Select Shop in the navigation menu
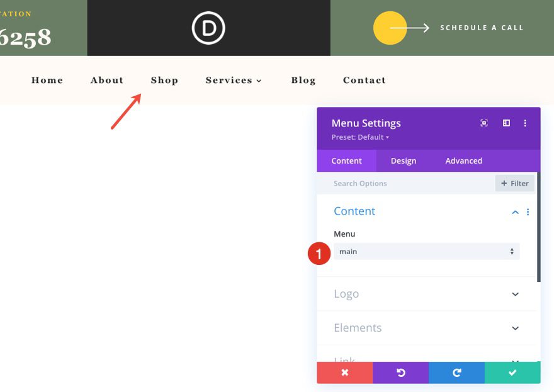 tap(164, 80)
